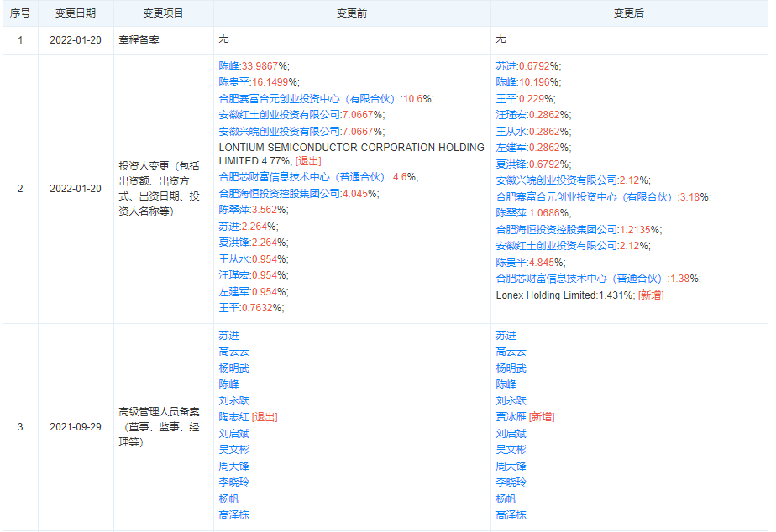776x532 pixels.
Task: Click the 变更项目 column header
Action: click(163, 13)
